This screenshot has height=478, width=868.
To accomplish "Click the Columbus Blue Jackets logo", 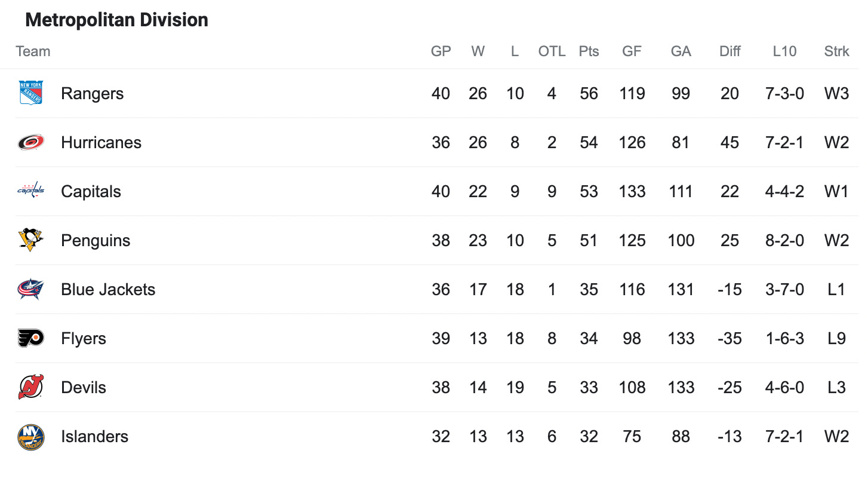I will point(30,289).
